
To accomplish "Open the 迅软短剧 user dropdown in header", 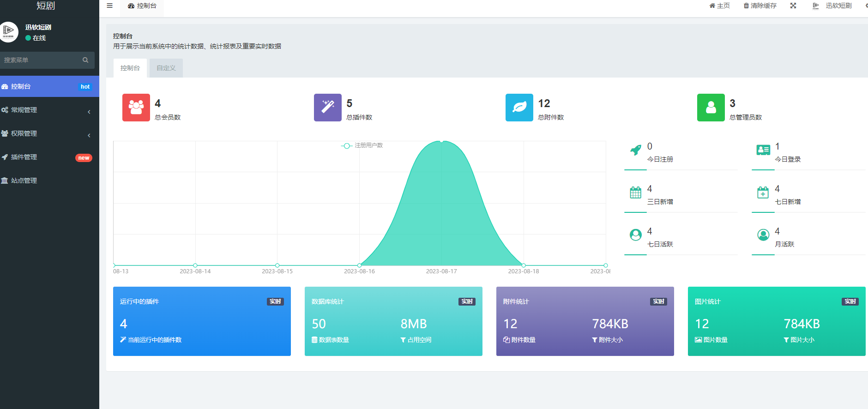I will pos(832,6).
